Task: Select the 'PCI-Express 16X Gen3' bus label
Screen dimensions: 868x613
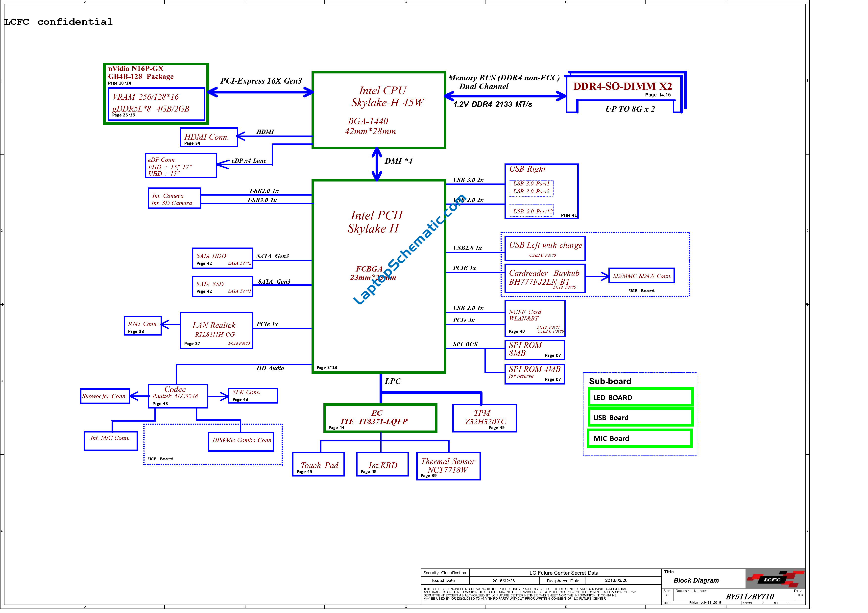Action: 261,81
